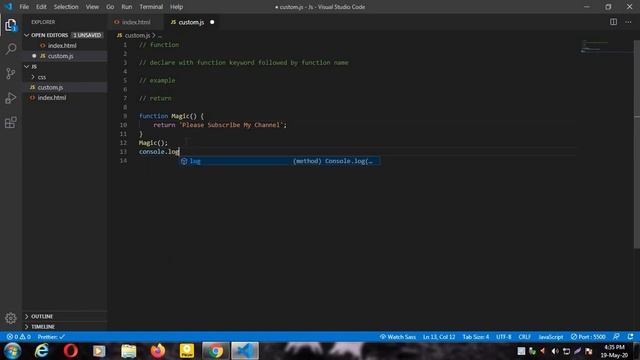Change Tab Size: 4 indentation setting
This screenshot has width=640, height=360.
[x=476, y=337]
